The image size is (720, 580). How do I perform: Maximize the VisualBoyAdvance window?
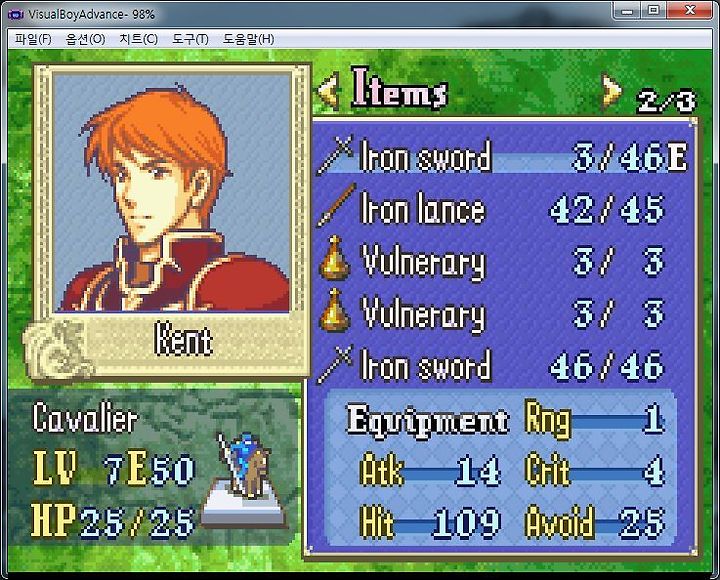(x=653, y=10)
